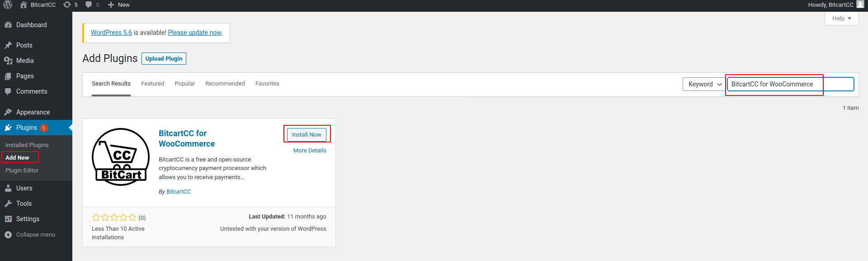Screen dimensions: 868x261
Task: Click the Comments sidebar icon
Action: click(x=8, y=91)
